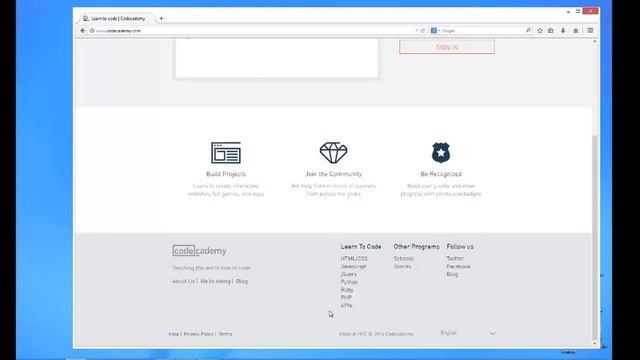This screenshot has width=640, height=360.
Task: Open the We're hiring footer link
Action: (215, 281)
